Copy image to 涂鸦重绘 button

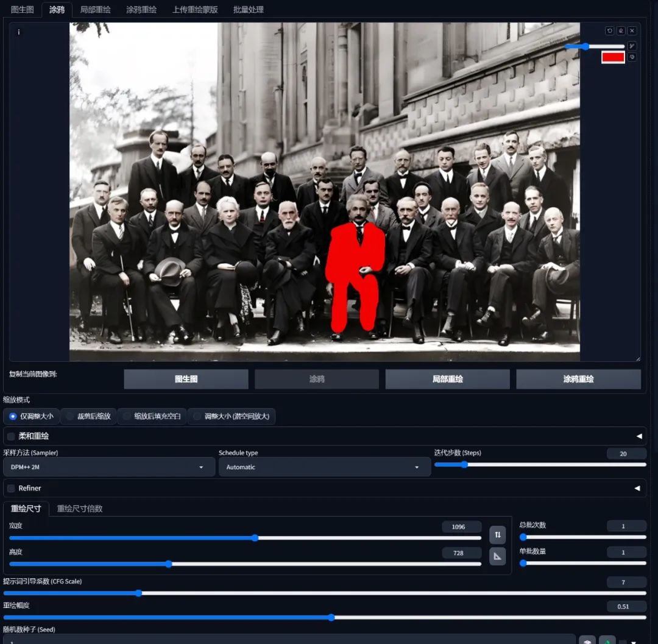(x=578, y=379)
